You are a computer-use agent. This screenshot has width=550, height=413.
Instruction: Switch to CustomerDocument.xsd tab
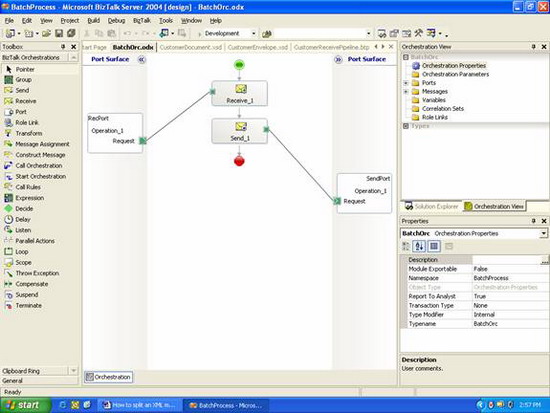click(190, 47)
